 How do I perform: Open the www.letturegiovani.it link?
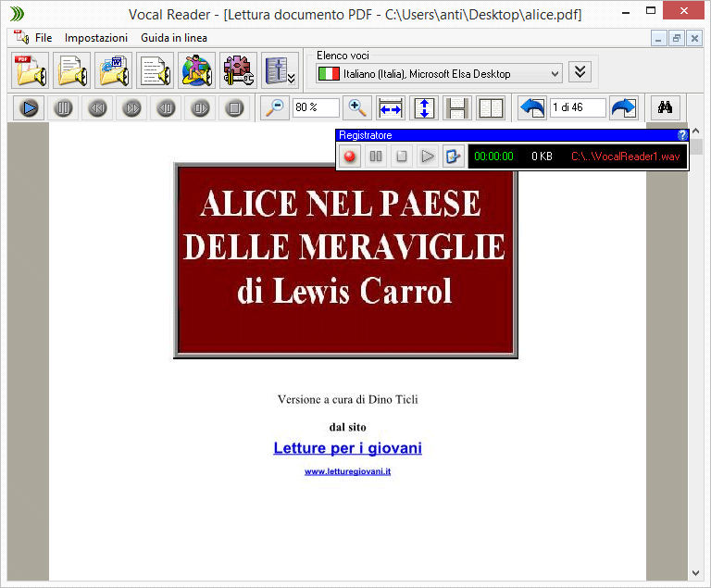coord(348,471)
